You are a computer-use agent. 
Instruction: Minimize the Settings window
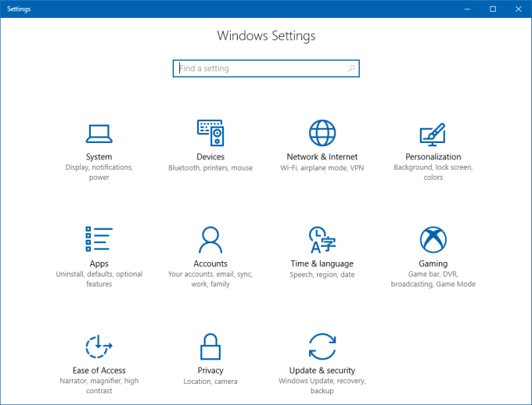(x=467, y=9)
